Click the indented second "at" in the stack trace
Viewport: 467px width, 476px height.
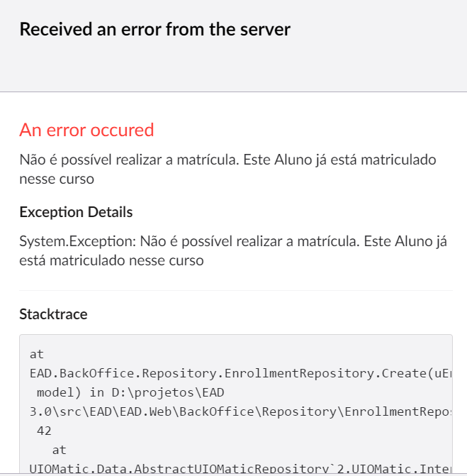point(60,449)
